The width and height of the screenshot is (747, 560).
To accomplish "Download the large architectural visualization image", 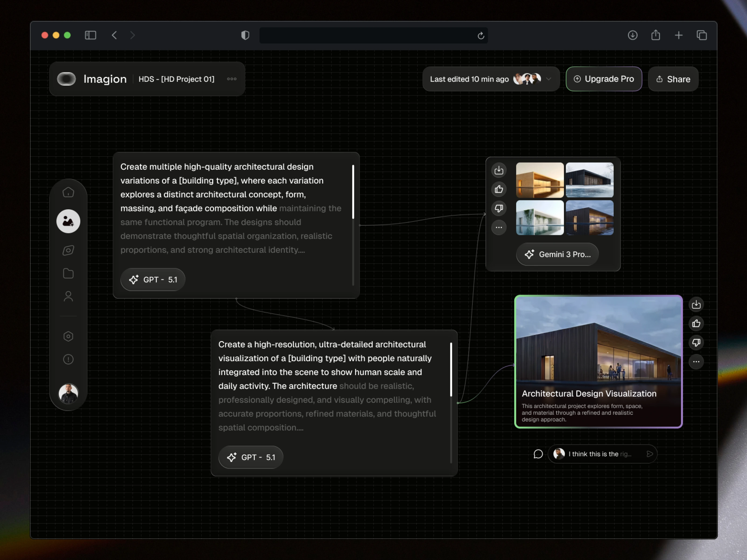I will click(696, 305).
